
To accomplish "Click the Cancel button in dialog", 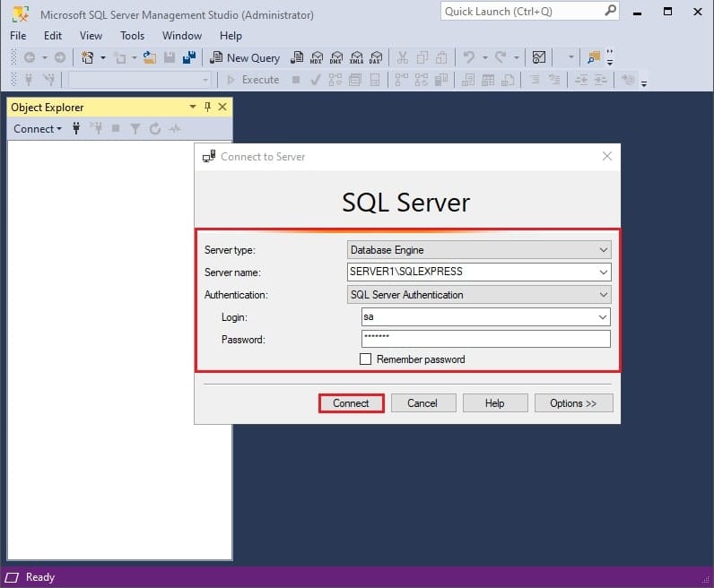I will (422, 403).
